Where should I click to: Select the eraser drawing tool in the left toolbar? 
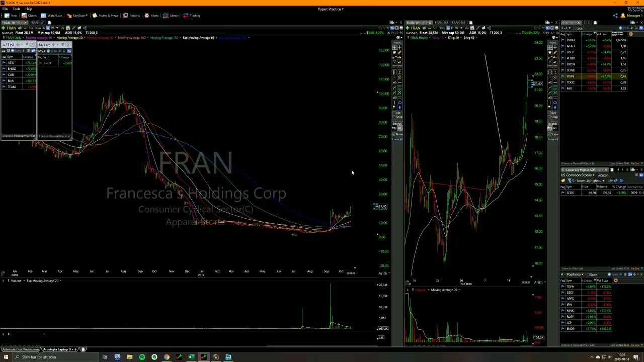click(x=399, y=52)
